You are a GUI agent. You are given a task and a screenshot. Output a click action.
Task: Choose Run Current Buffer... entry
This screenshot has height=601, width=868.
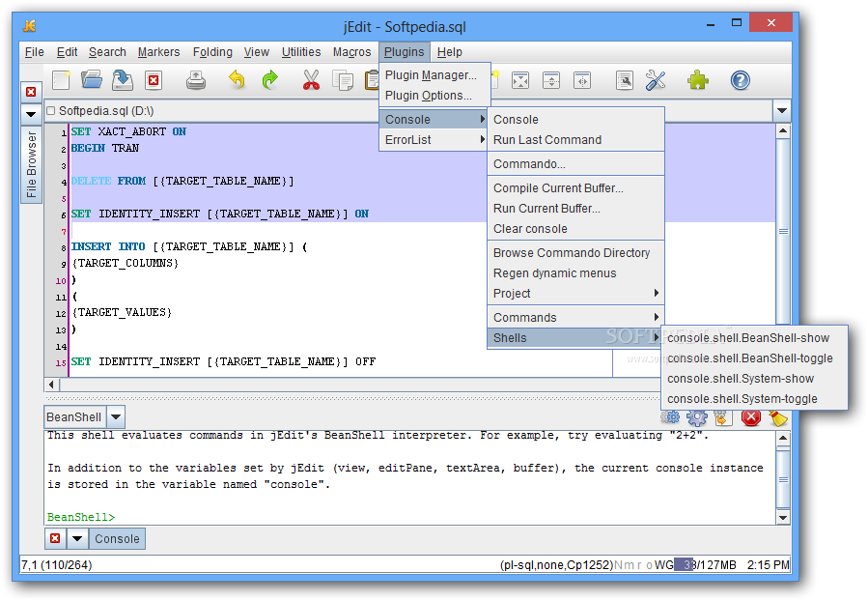[x=575, y=209]
